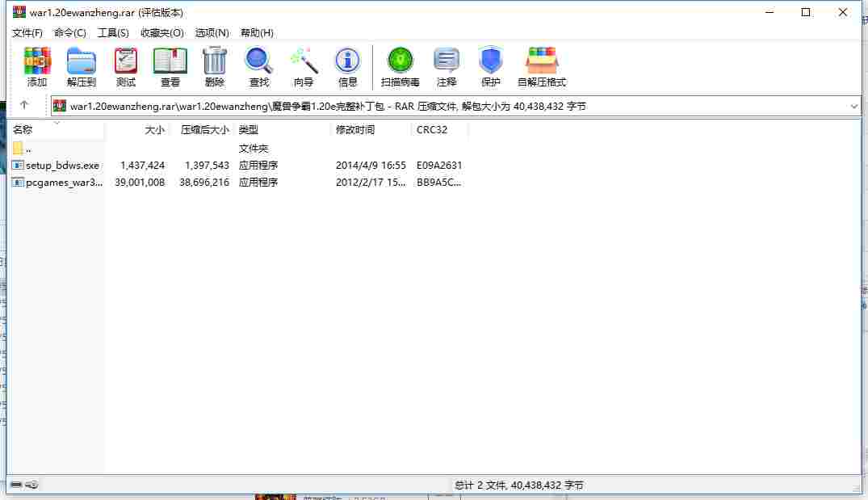Click size value 39,001,008
The width and height of the screenshot is (868, 500).
coord(140,183)
